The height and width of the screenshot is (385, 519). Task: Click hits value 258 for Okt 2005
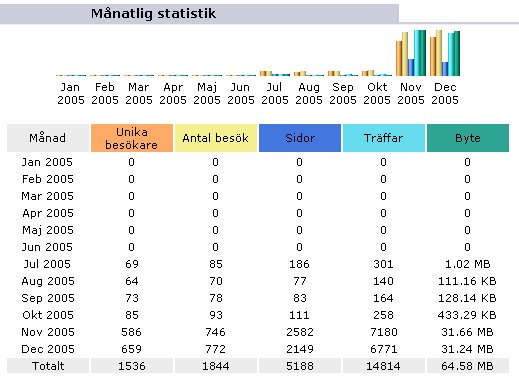383,315
